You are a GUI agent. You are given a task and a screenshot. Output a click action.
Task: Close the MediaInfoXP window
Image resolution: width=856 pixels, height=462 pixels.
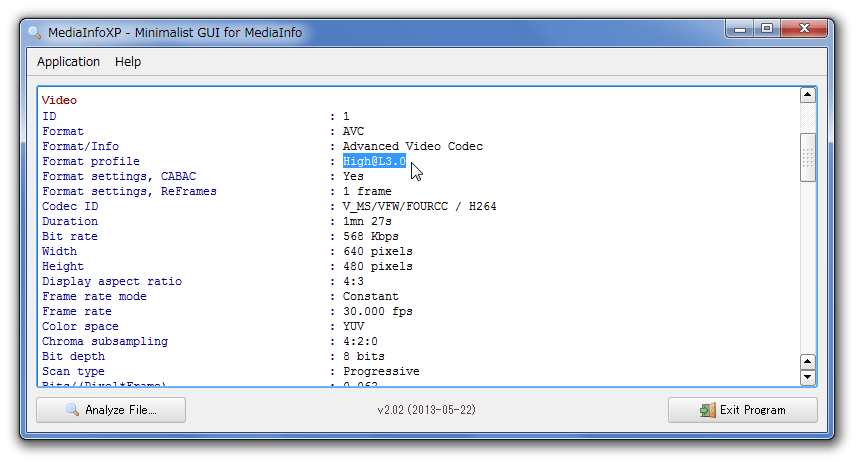pyautogui.click(x=804, y=28)
